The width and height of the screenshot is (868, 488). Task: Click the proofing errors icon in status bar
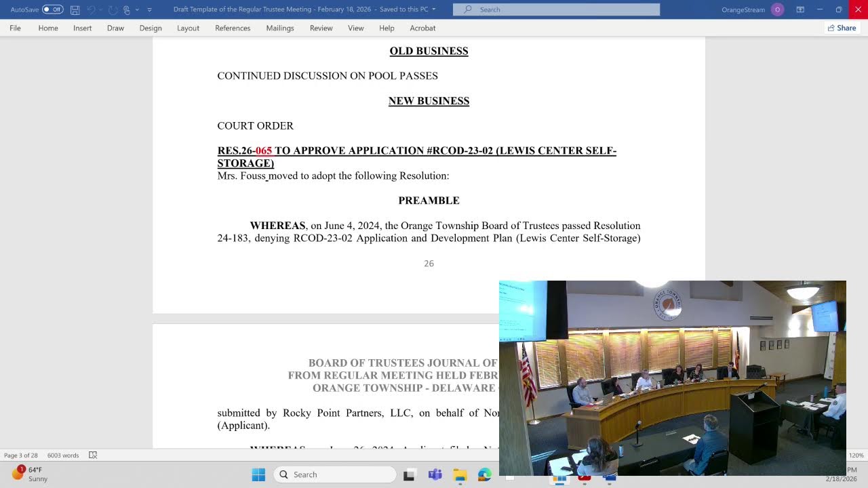[x=93, y=455]
